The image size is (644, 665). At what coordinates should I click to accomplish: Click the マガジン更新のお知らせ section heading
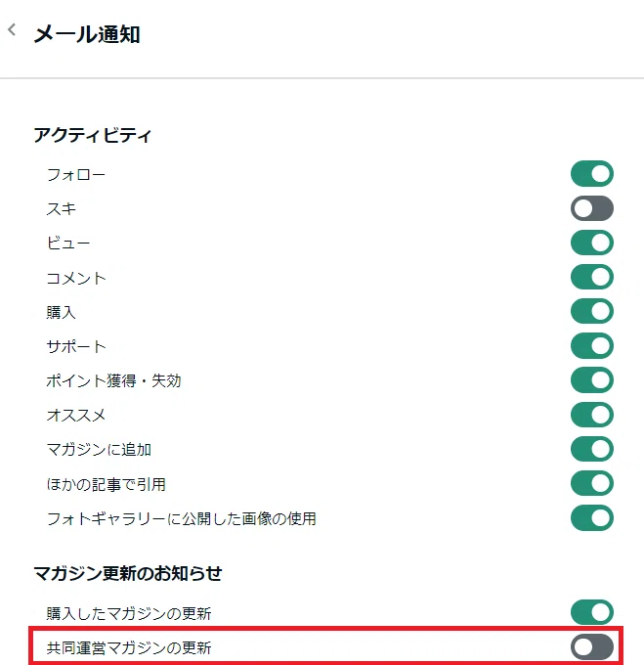click(x=128, y=573)
